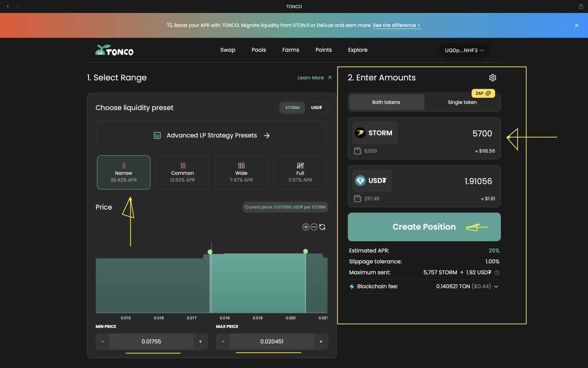Image resolution: width=588 pixels, height=368 pixels.
Task: Switch to the Single token tab
Action: [x=462, y=102]
